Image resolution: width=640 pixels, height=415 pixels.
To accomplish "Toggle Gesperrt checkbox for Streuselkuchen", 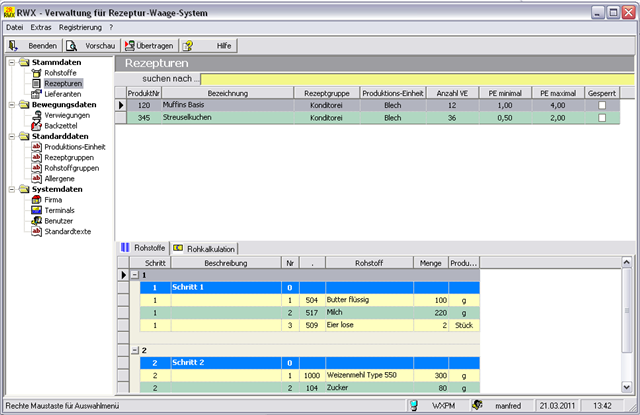I will (602, 117).
